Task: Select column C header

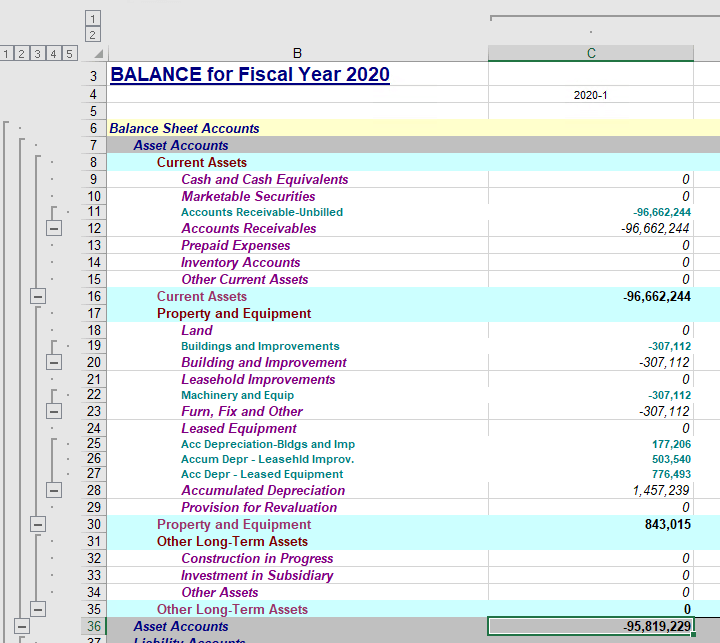Action: [591, 53]
